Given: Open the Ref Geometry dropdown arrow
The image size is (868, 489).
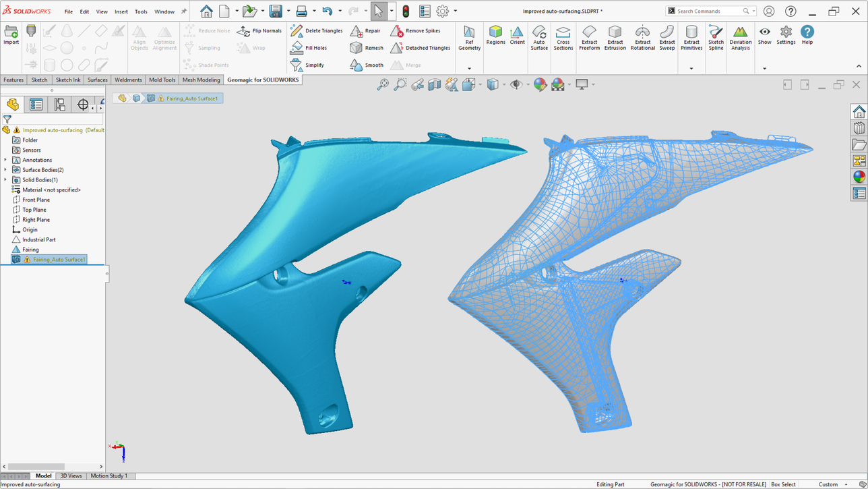Looking at the screenshot, I should (x=469, y=68).
